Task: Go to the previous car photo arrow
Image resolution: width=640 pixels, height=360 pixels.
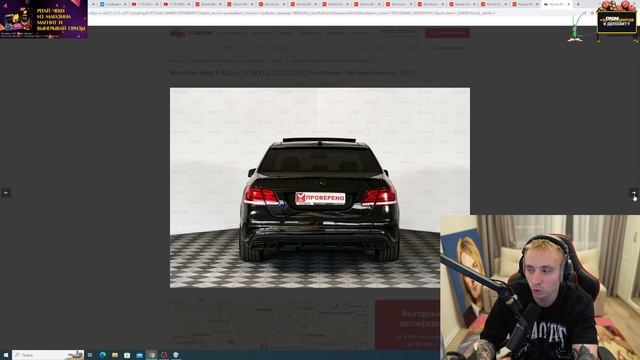Action: click(6, 192)
